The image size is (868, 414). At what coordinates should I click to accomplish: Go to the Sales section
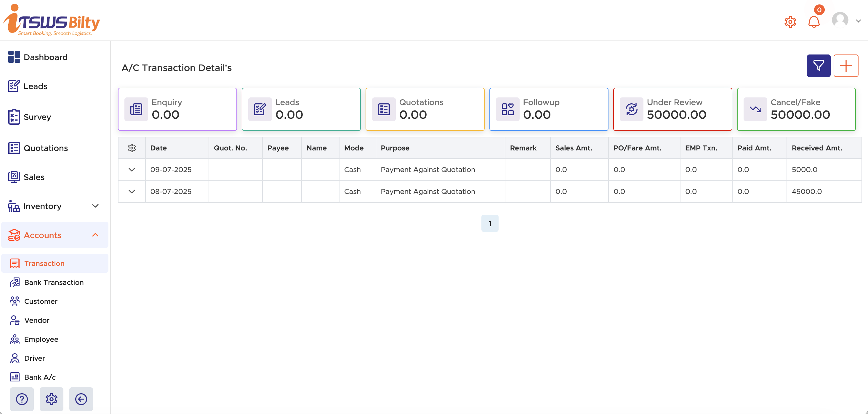(34, 177)
